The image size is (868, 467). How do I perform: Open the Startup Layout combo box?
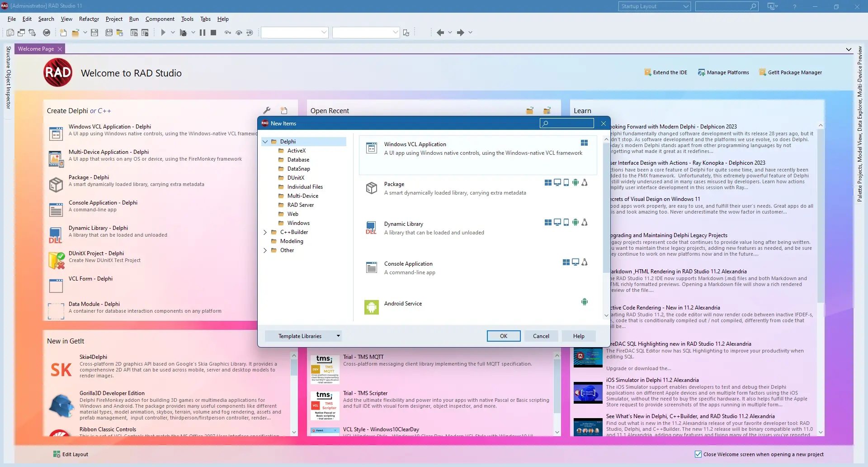pos(654,6)
